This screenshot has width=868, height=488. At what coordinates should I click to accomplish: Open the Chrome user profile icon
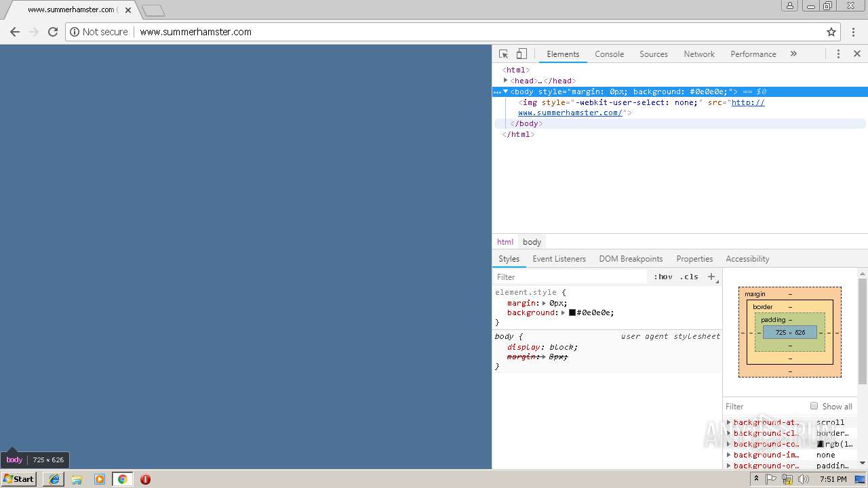point(790,5)
